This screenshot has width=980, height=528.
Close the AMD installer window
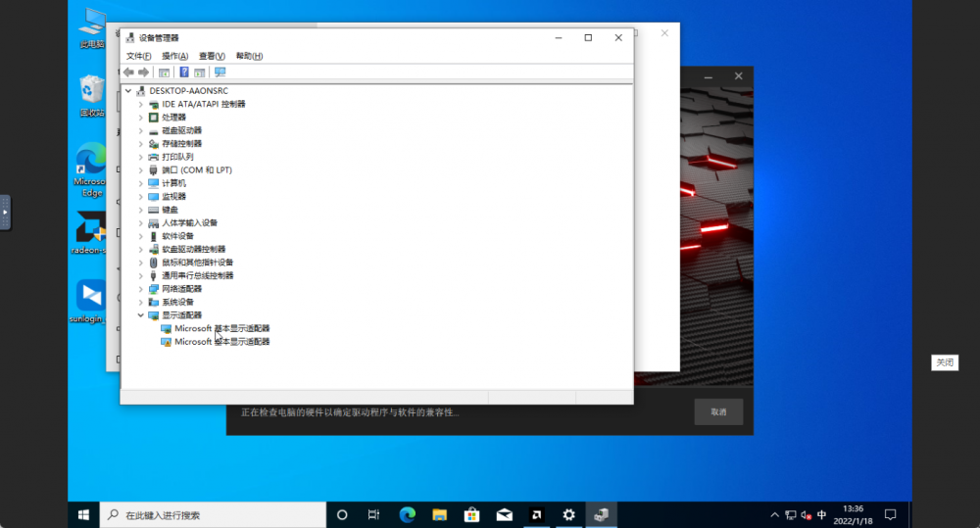pos(739,76)
